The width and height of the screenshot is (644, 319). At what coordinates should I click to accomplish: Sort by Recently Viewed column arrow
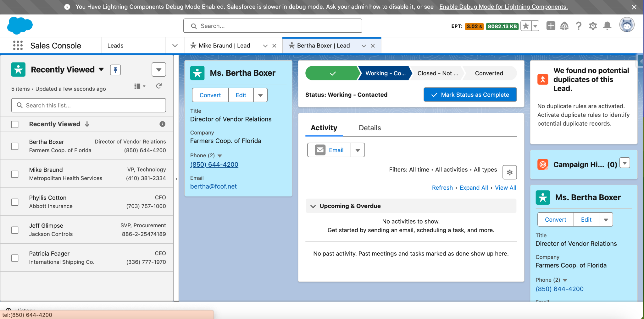87,124
